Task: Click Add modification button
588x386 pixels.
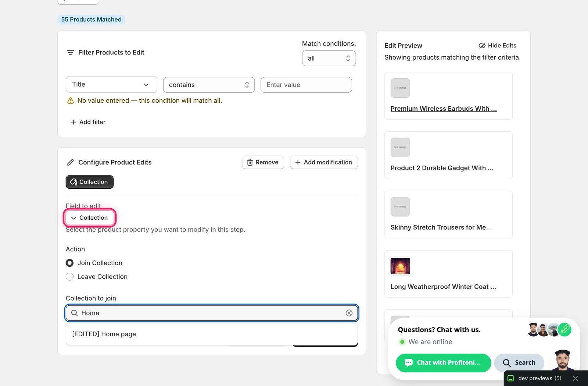Action: (x=324, y=162)
